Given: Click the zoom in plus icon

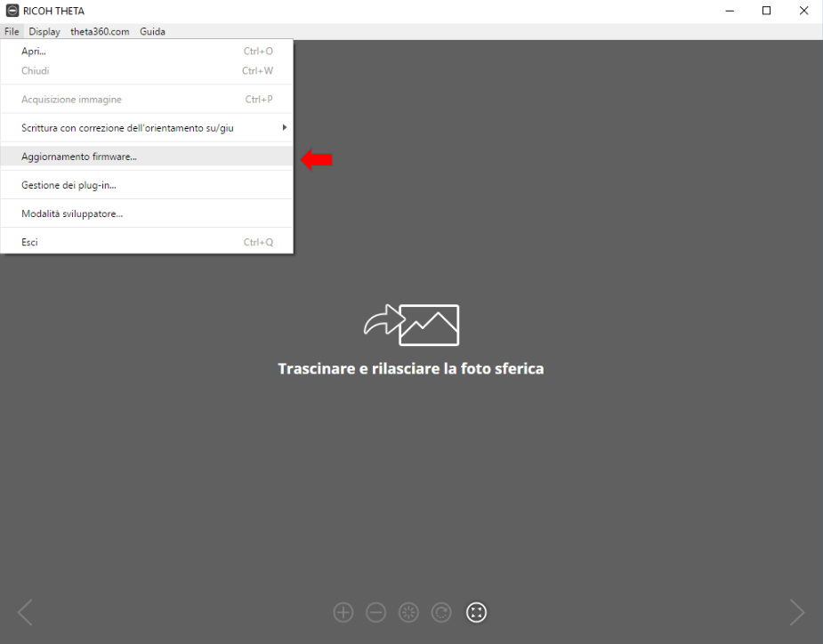Looking at the screenshot, I should click(343, 612).
